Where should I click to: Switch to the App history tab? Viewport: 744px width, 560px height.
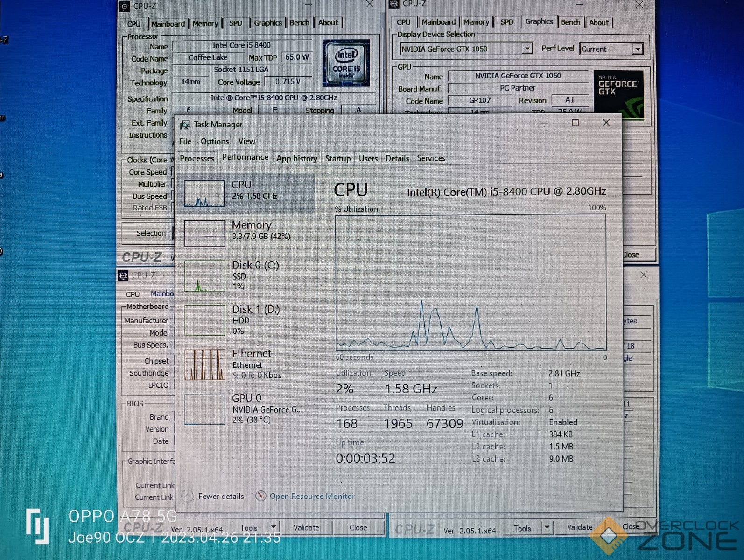297,158
